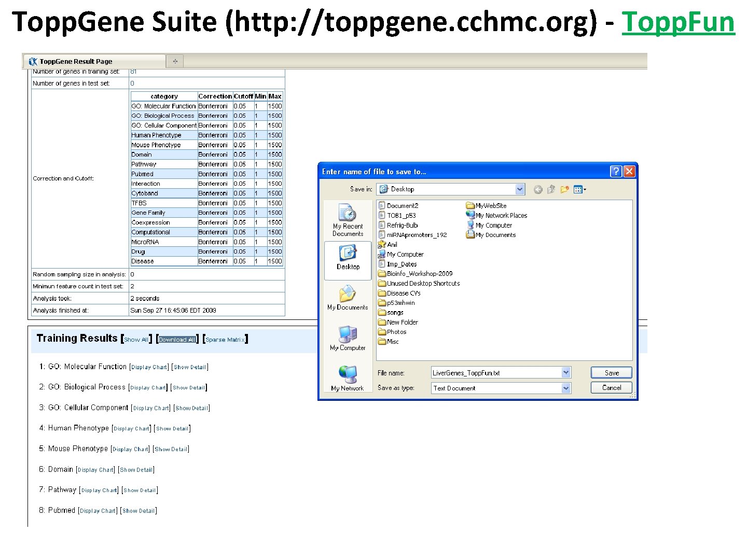747x560 pixels.
Task: Open My Recent Documents in places bar
Action: 348,220
